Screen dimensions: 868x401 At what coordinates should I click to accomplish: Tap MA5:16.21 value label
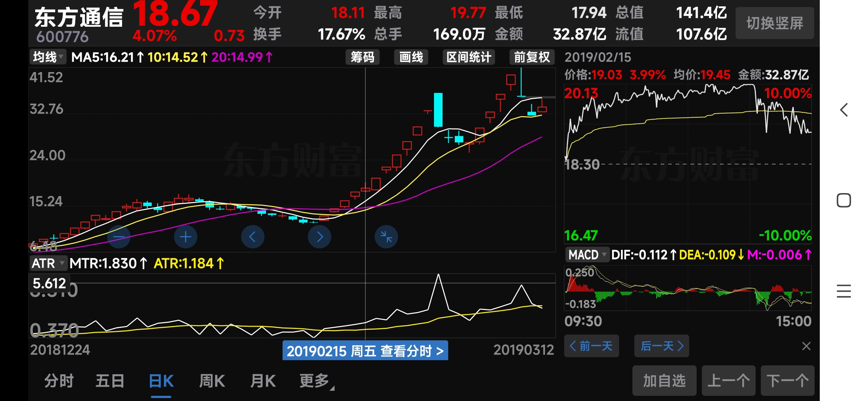[x=108, y=57]
